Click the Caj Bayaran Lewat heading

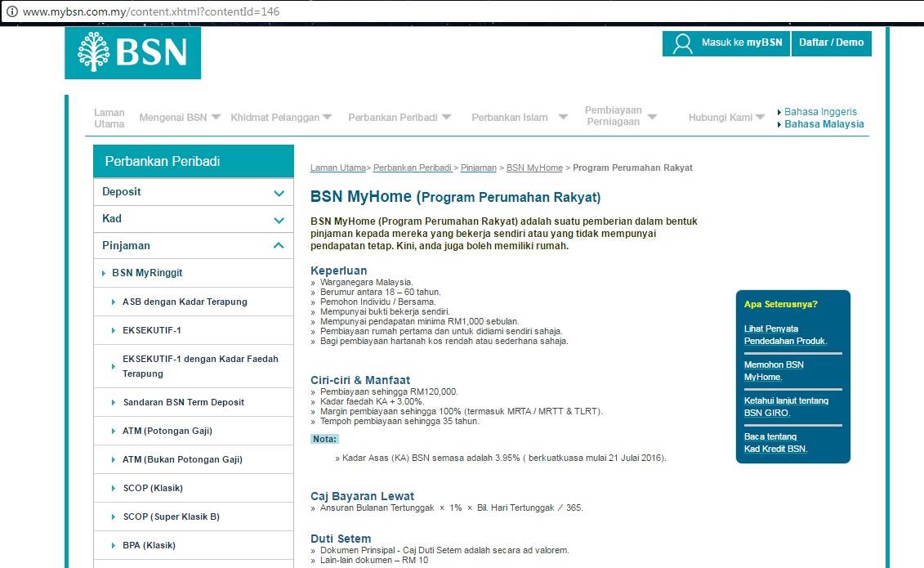[x=363, y=496]
